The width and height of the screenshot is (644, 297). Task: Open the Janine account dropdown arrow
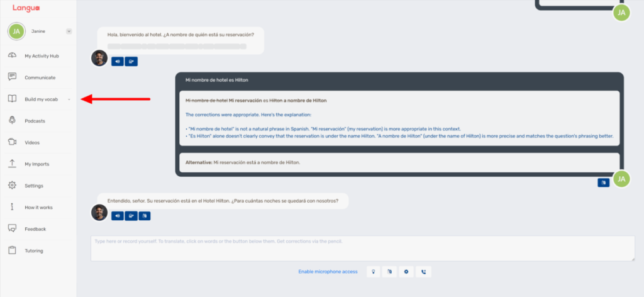[x=69, y=31]
